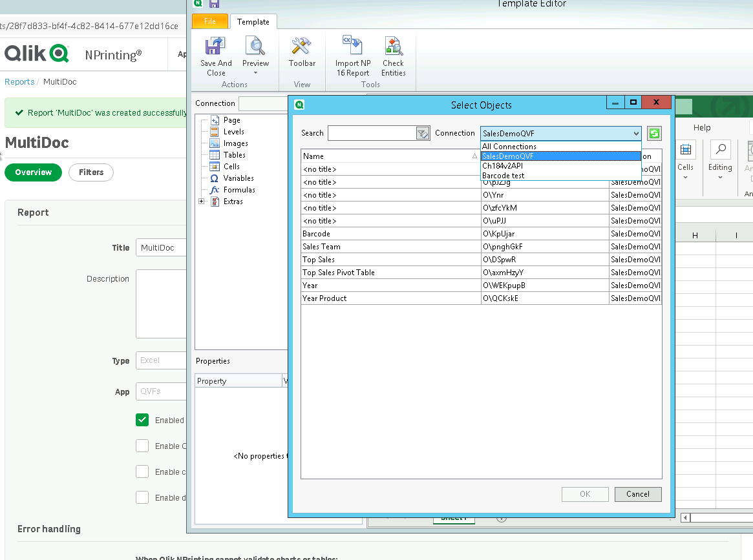Click the Title field containing MultiDoc

point(161,247)
